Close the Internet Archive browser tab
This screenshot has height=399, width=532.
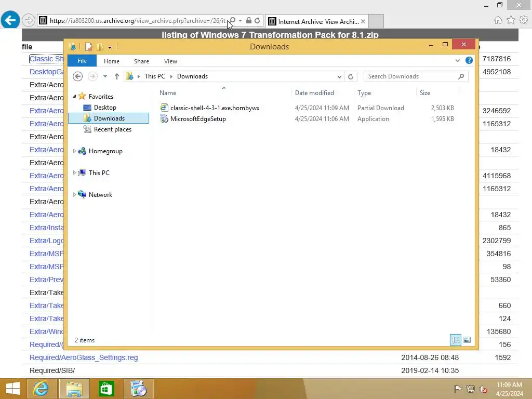(363, 21)
